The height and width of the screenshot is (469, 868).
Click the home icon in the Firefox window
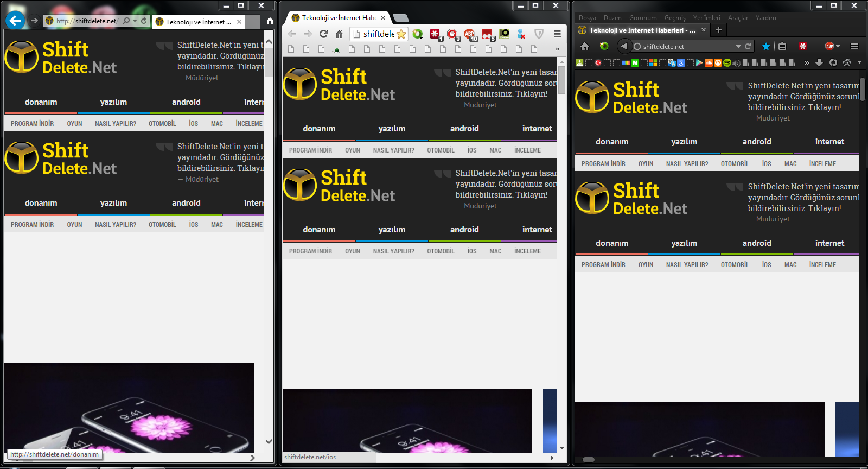coord(585,46)
